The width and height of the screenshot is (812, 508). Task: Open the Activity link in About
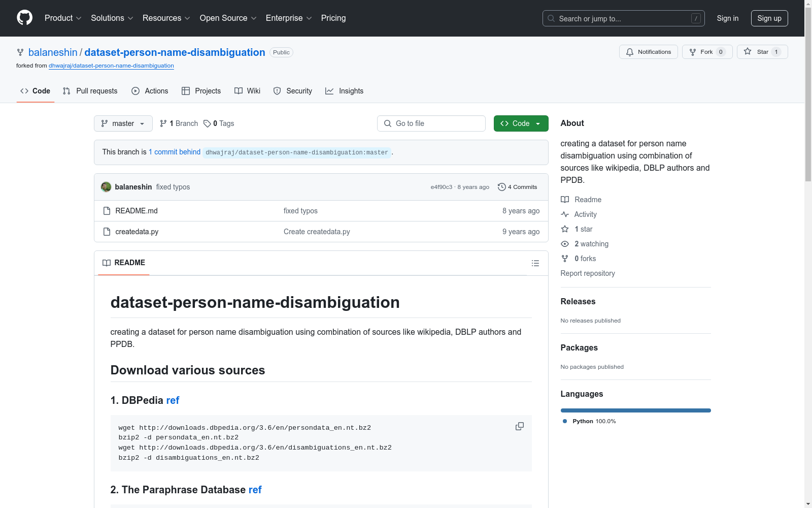[x=579, y=214]
